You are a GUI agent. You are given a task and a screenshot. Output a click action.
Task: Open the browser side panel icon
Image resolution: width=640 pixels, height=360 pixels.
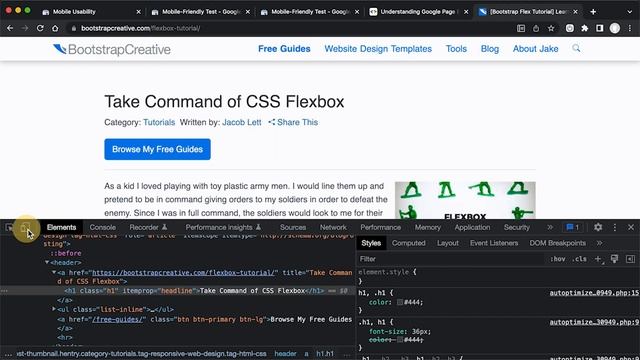(600, 28)
